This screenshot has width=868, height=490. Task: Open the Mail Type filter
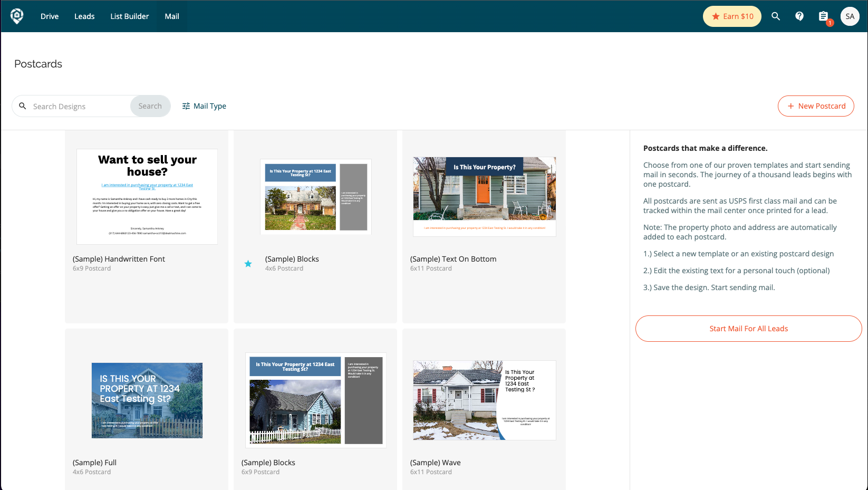[204, 106]
